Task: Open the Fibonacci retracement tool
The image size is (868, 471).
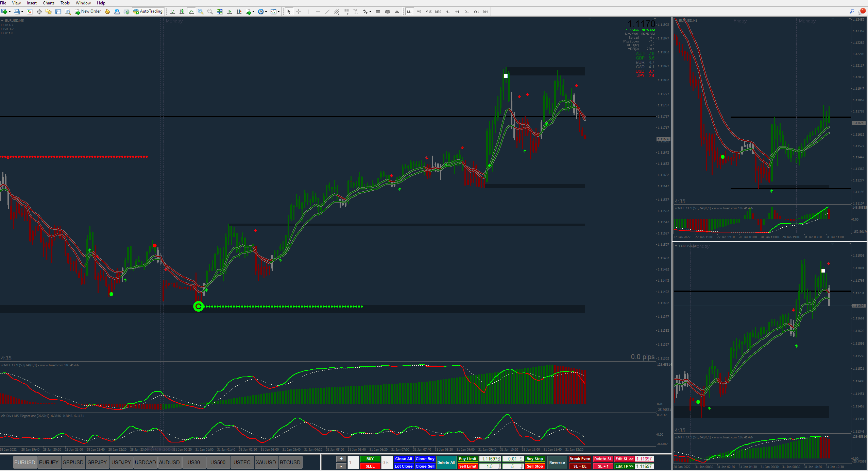Action: (x=346, y=12)
